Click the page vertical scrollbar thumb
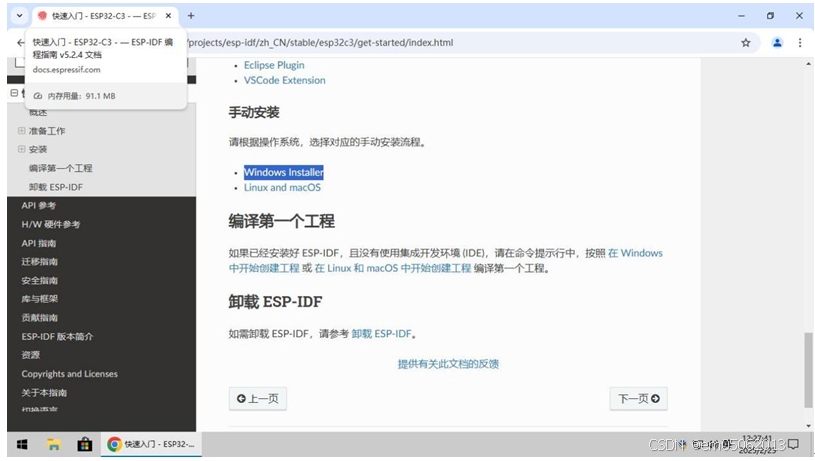Viewport: 815px width, 461px height. pyautogui.click(x=808, y=370)
